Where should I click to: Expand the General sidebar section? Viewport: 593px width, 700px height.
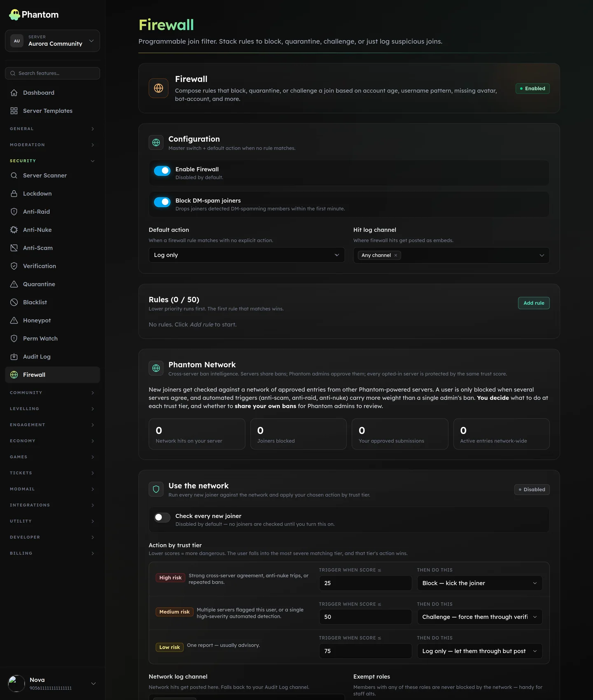tap(52, 129)
